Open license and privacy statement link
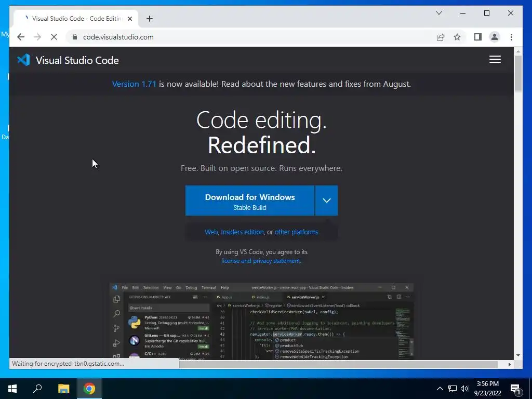 pos(261,261)
